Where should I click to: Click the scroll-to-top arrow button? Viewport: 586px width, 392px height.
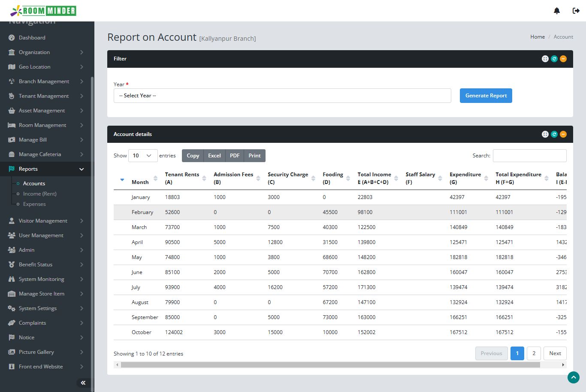coord(573,377)
